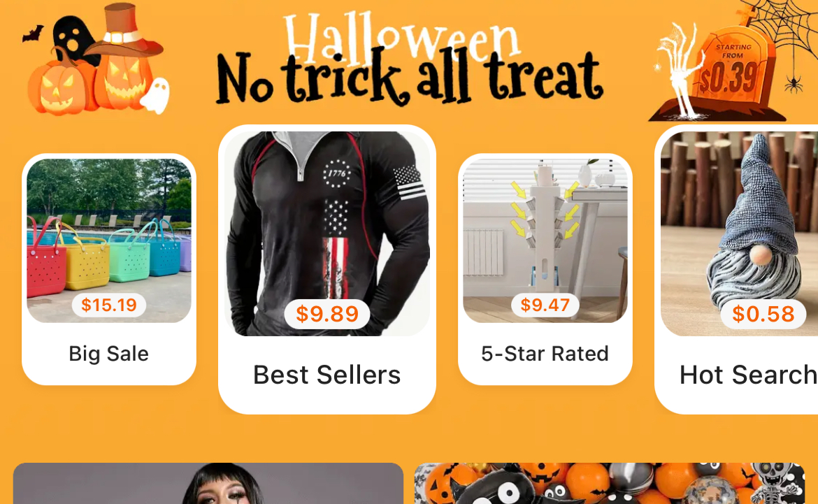Click the gray gnome figurine image

pyautogui.click(x=739, y=233)
